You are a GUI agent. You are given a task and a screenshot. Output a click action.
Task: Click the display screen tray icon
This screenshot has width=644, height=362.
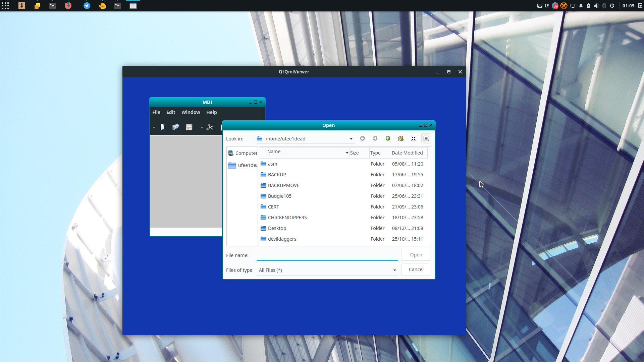pos(573,6)
